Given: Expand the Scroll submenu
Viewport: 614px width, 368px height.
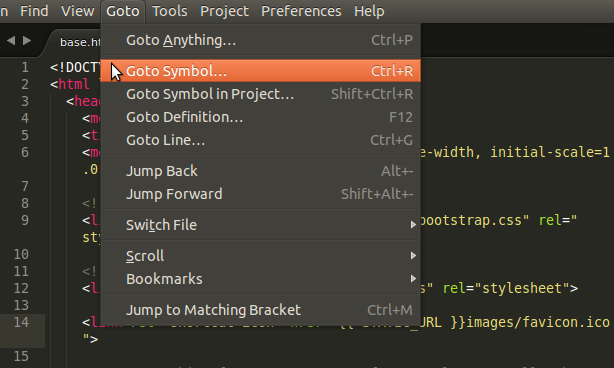Looking at the screenshot, I should tap(261, 256).
